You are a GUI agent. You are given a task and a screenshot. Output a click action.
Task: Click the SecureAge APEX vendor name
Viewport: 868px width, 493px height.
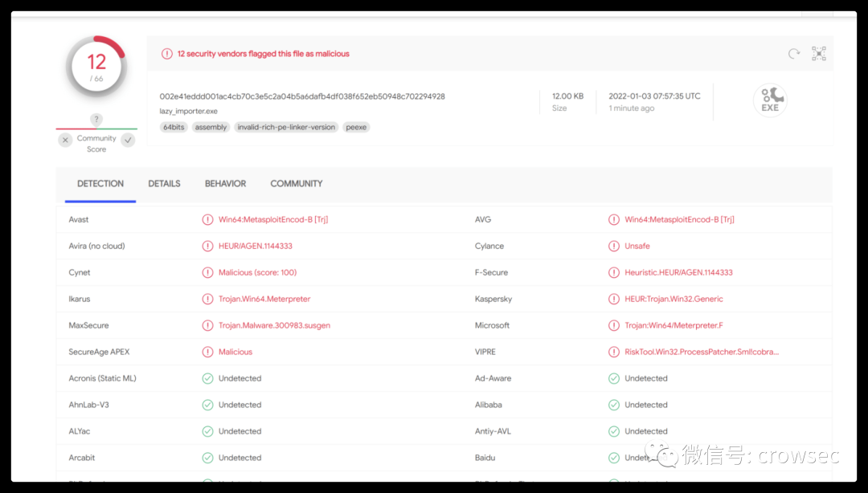tap(99, 352)
